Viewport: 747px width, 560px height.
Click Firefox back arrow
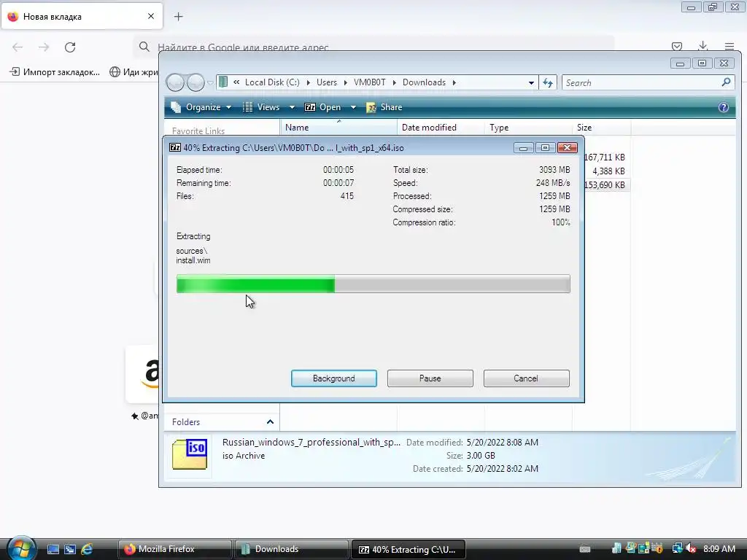click(x=18, y=47)
